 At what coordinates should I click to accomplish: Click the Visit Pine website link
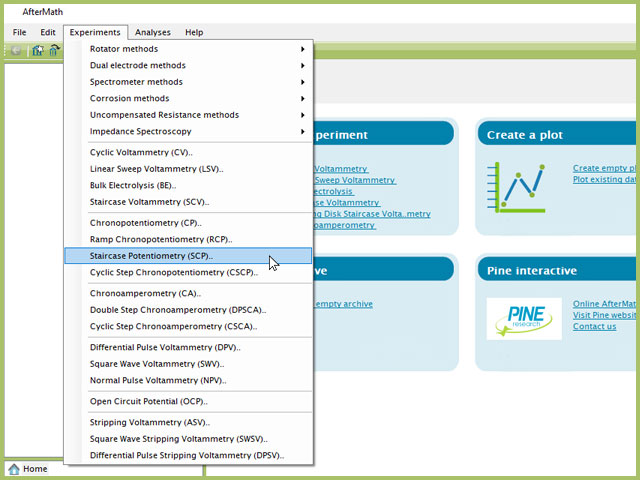pyautogui.click(x=604, y=315)
